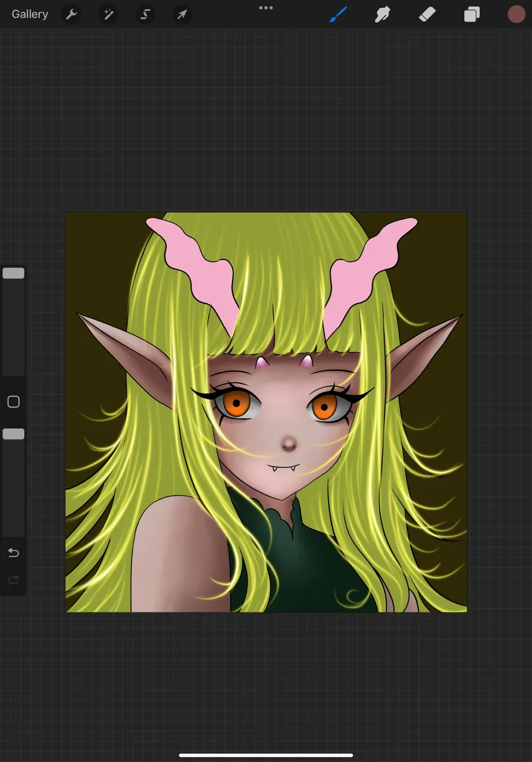Click the brush size slider handle
Image resolution: width=532 pixels, height=762 pixels.
[x=13, y=273]
